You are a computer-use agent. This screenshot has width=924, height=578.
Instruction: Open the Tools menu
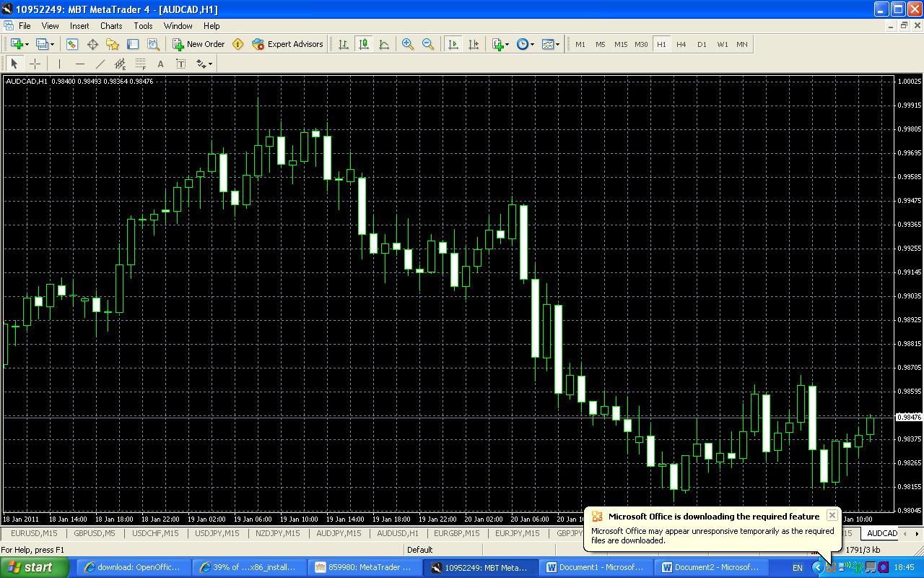click(x=143, y=26)
